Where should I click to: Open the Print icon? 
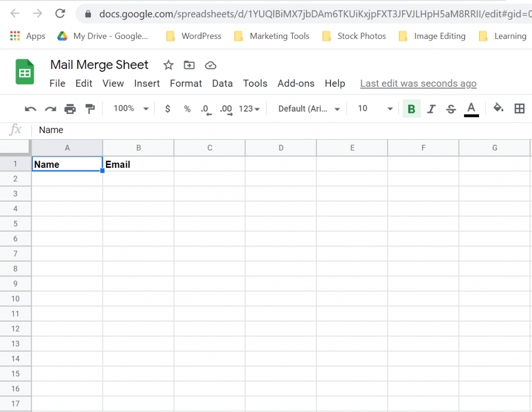[x=70, y=109]
